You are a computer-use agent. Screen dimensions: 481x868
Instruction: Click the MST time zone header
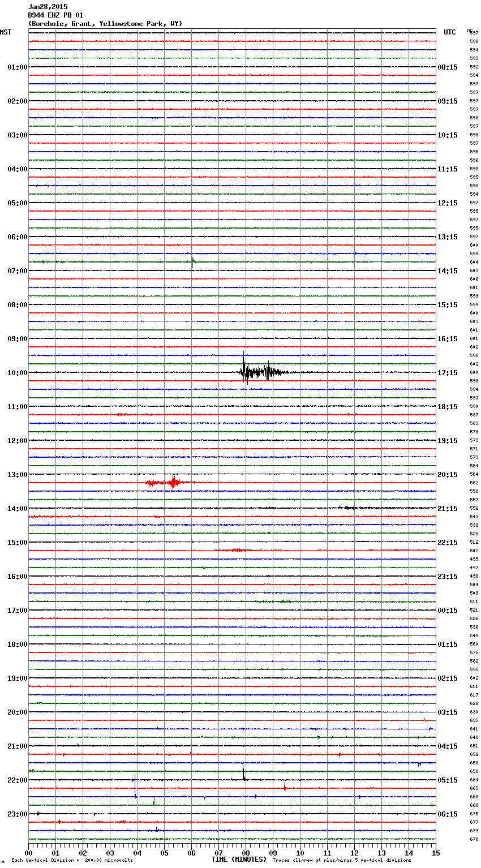[6, 32]
